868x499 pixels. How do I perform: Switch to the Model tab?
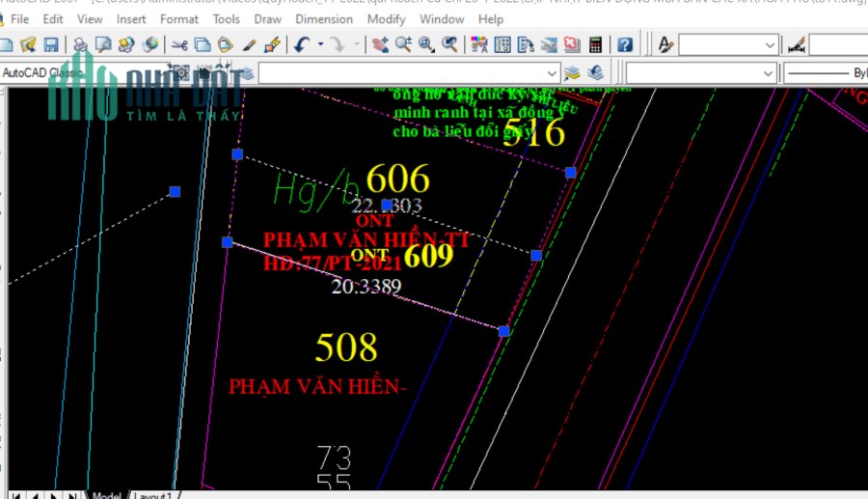pyautogui.click(x=106, y=495)
